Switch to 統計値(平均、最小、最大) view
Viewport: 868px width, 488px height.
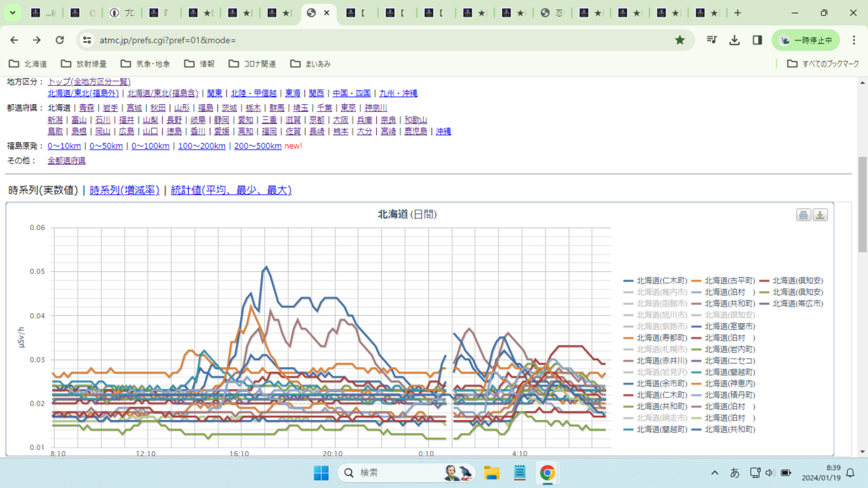231,191
